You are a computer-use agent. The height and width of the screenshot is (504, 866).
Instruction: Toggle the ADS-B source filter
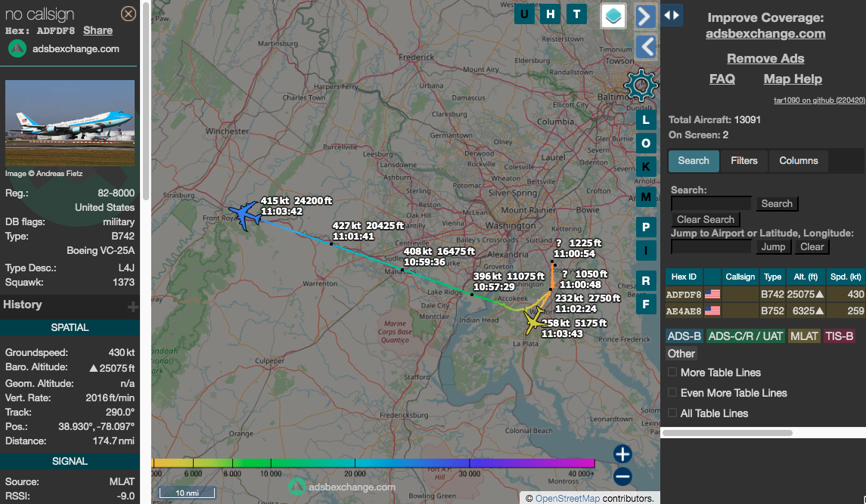pos(684,336)
